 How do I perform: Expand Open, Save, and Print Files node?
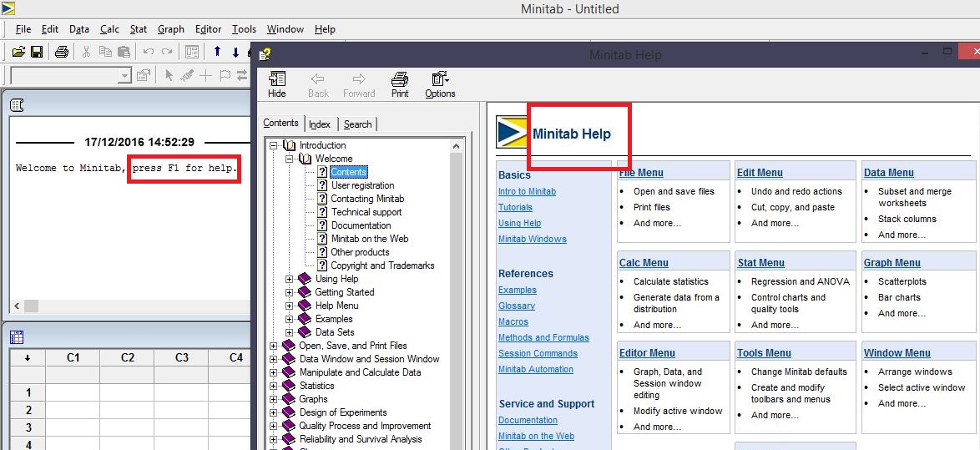273,346
